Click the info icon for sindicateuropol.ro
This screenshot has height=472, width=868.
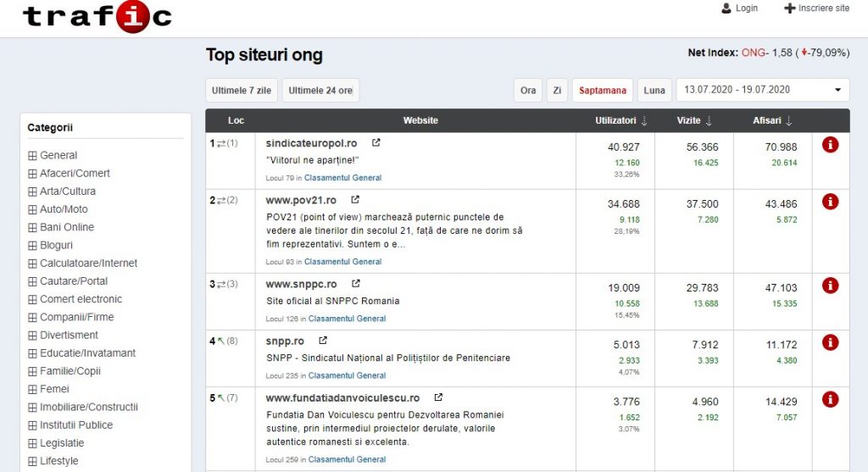tap(830, 145)
